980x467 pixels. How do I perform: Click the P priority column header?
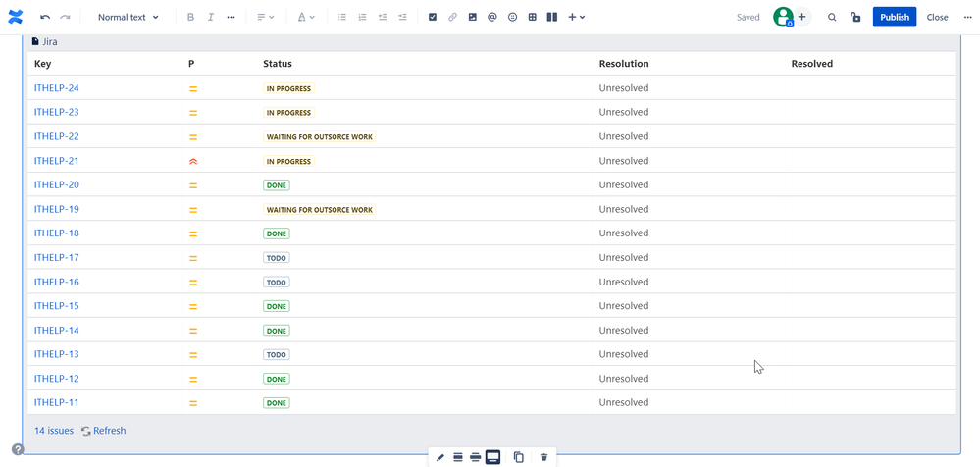(191, 64)
